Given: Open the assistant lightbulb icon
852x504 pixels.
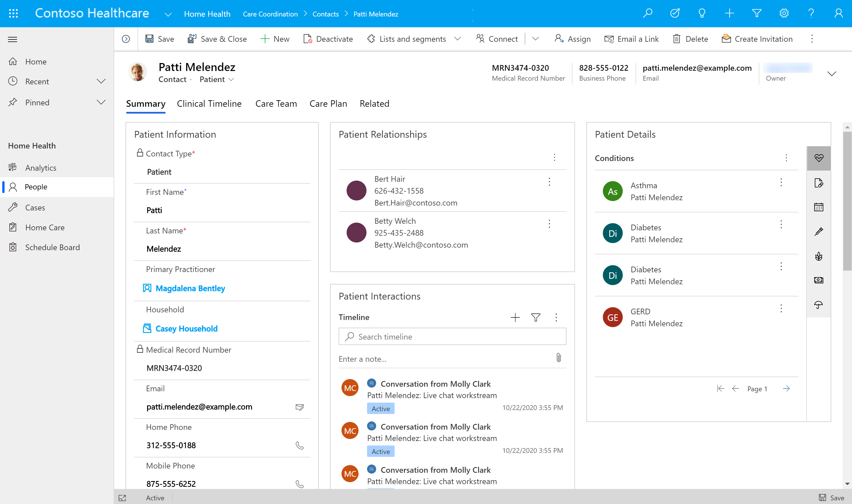Looking at the screenshot, I should (702, 14).
